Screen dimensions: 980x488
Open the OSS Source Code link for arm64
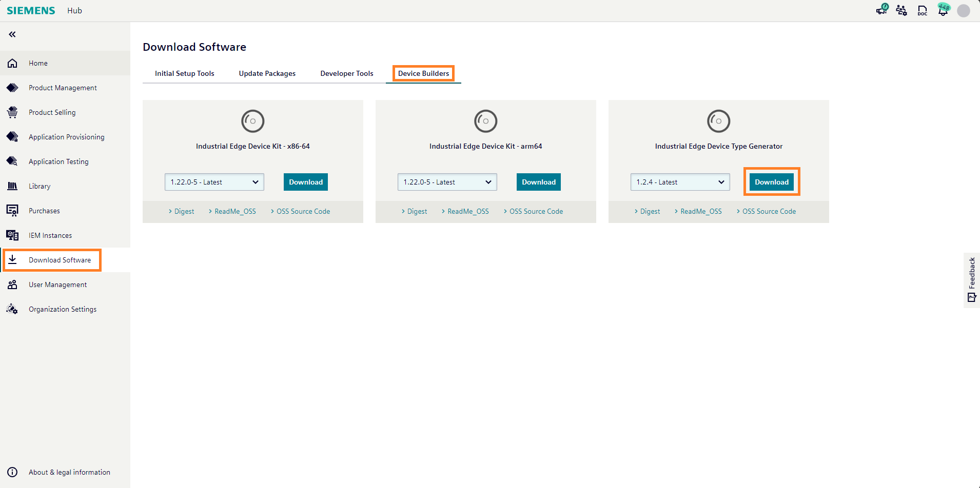tap(536, 211)
